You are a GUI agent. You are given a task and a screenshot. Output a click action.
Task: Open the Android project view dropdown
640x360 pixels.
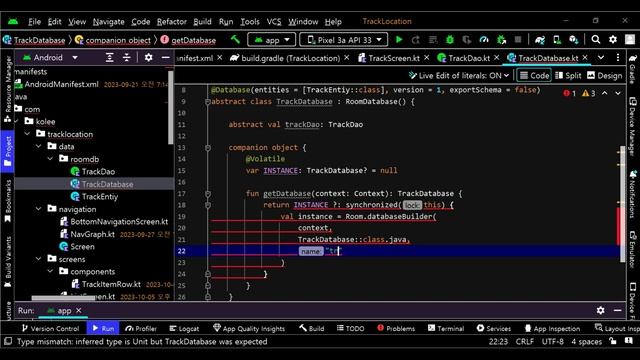(50, 58)
